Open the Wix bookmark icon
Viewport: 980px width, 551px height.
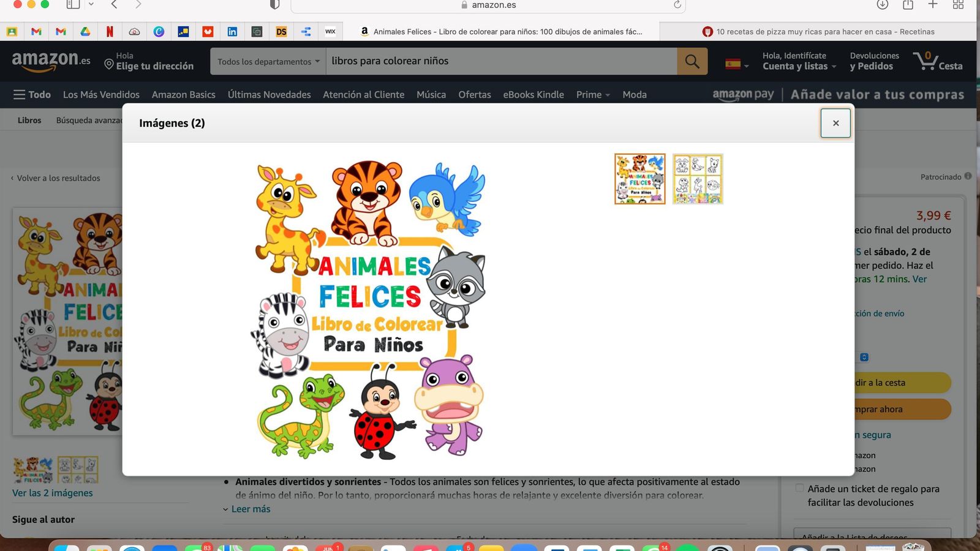click(x=330, y=31)
